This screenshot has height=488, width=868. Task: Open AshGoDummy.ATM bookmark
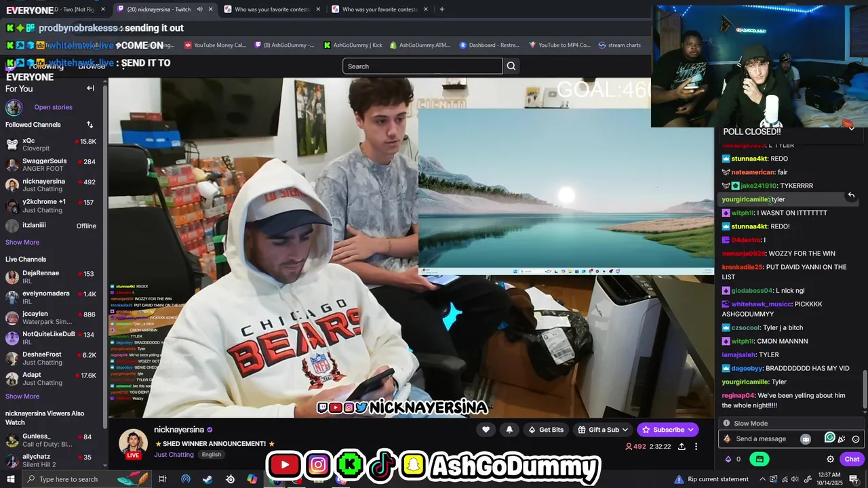click(420, 45)
